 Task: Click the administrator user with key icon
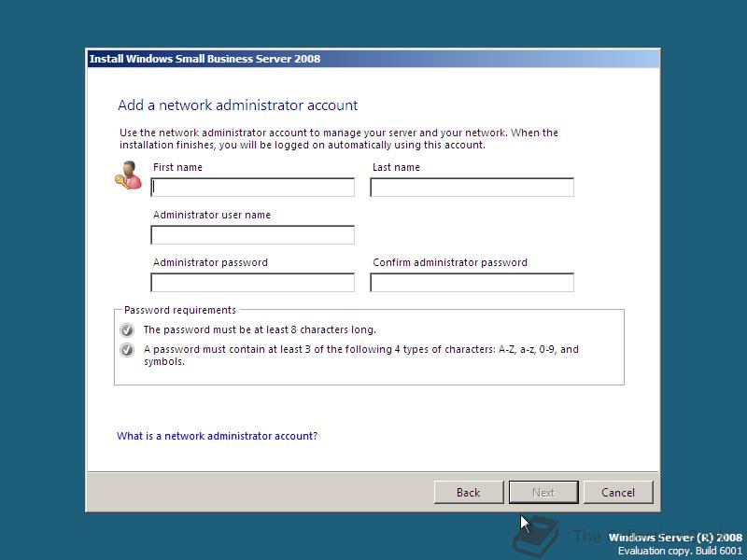(129, 175)
